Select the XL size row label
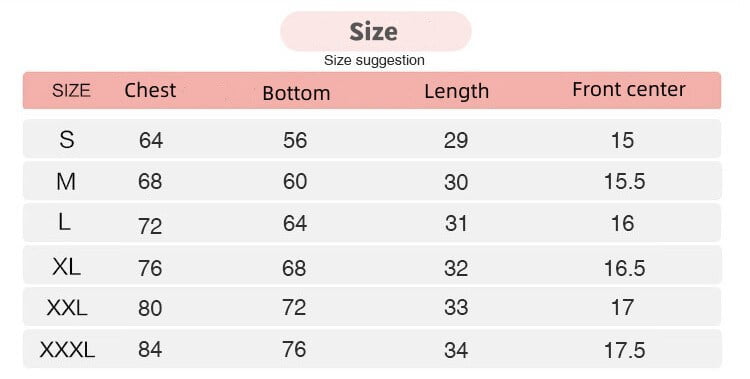 pos(66,267)
